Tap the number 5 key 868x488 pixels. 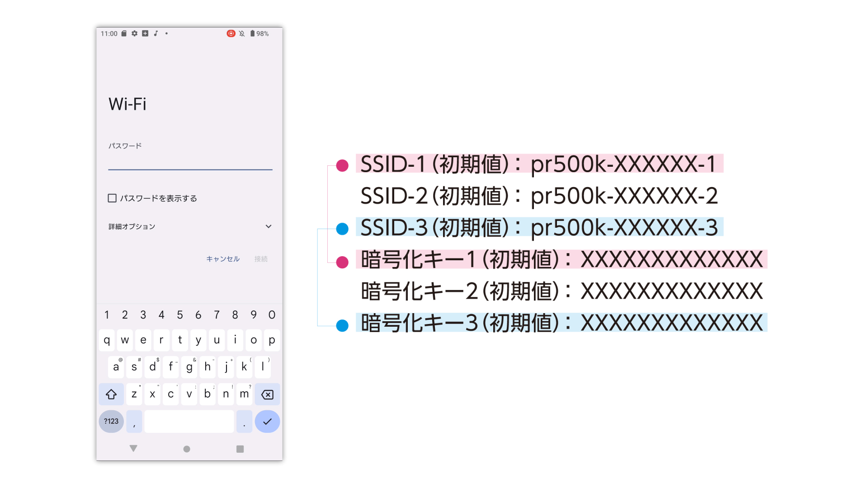[180, 315]
